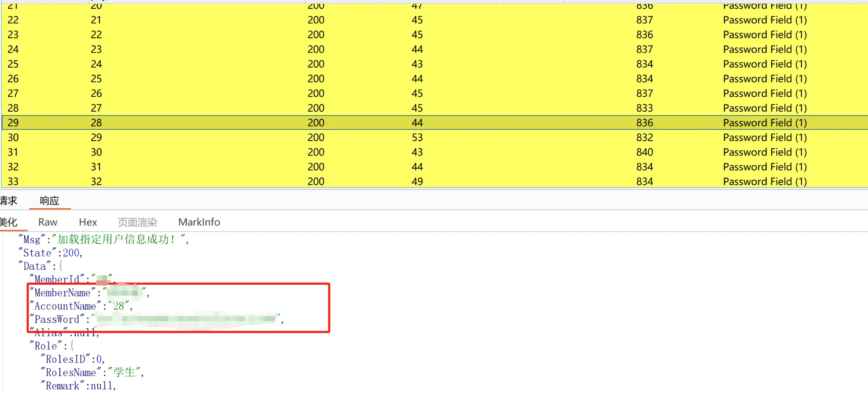Screen dimensions: 868x393
Task: Choose result row 33 with payload 32
Action: pos(96,181)
